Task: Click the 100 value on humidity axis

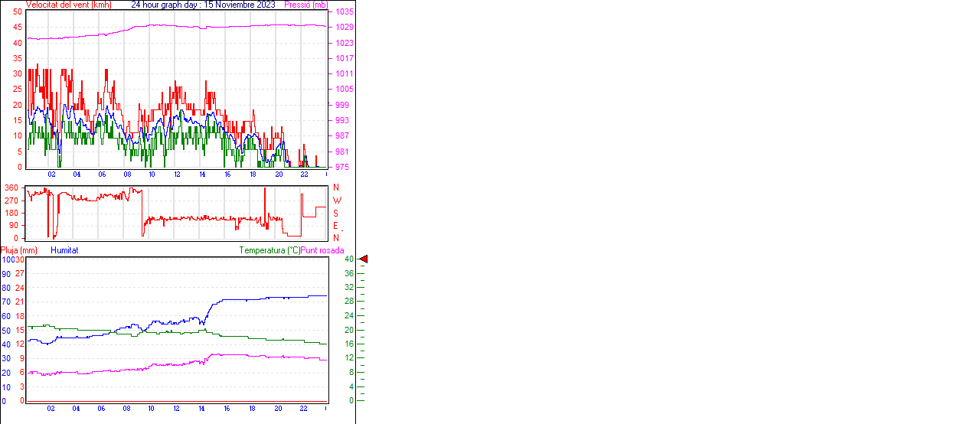Action: click(x=6, y=259)
